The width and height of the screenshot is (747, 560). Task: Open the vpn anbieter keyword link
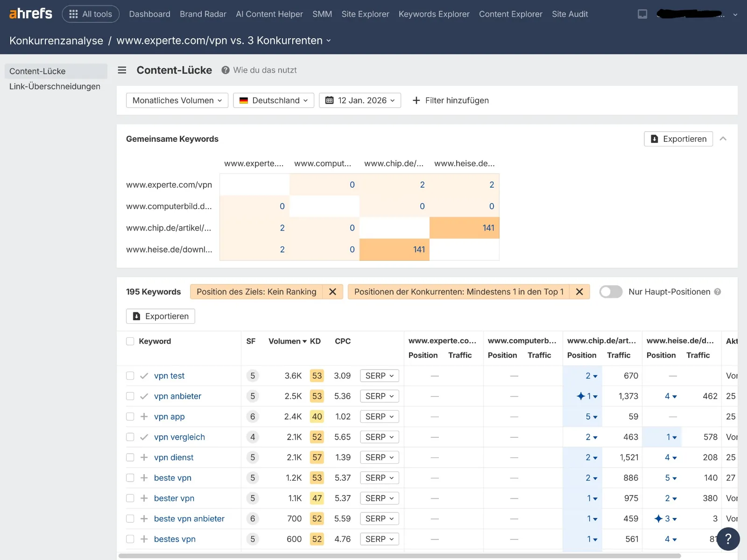(177, 396)
